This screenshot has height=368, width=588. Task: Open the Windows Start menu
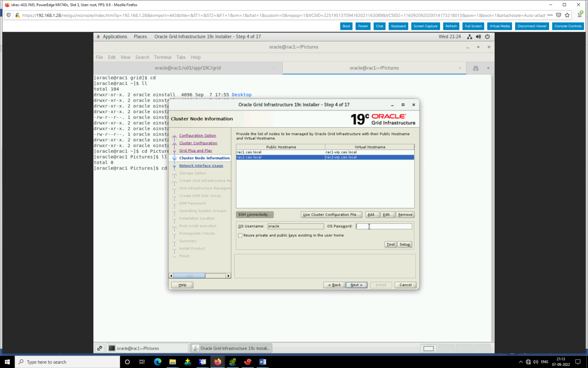click(x=7, y=362)
